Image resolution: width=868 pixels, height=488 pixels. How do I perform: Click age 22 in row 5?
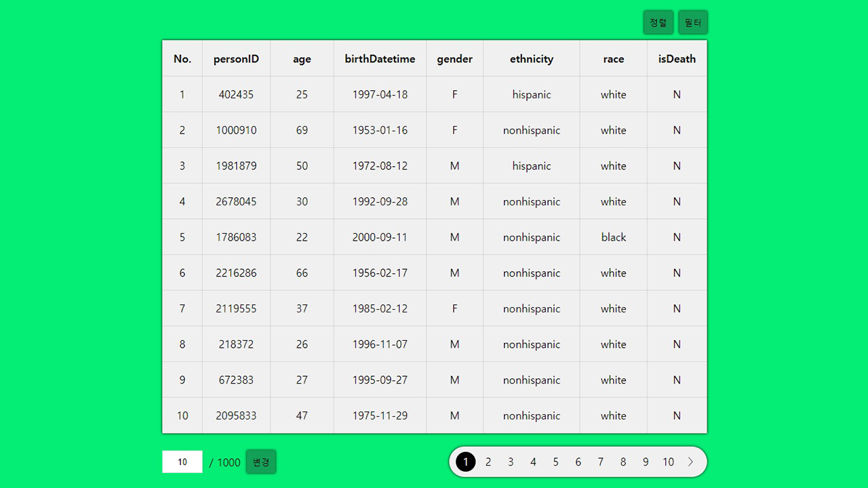click(x=302, y=237)
